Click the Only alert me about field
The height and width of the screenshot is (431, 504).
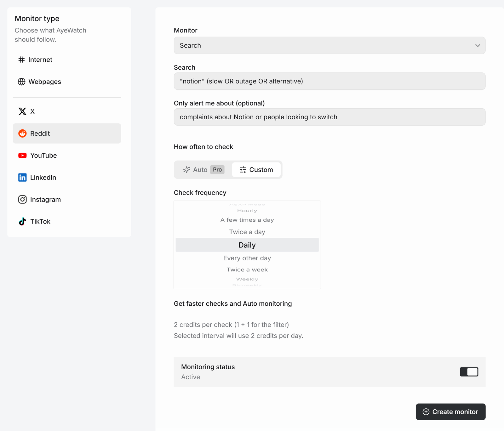pyautogui.click(x=329, y=117)
